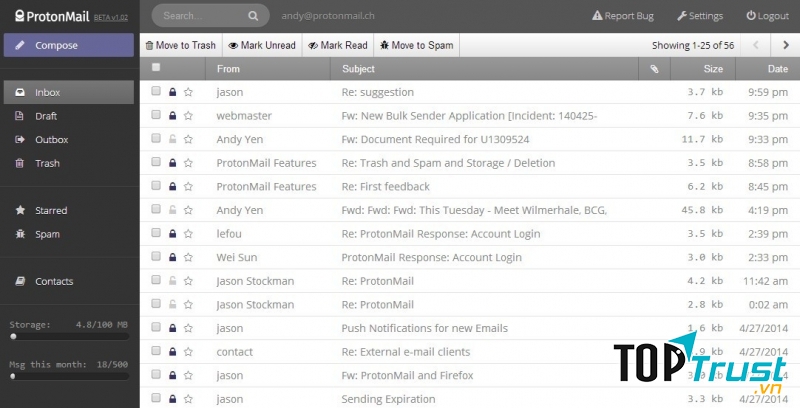Star the webmaster bulk sender email
Viewport: 800px width, 408px height.
(x=188, y=116)
